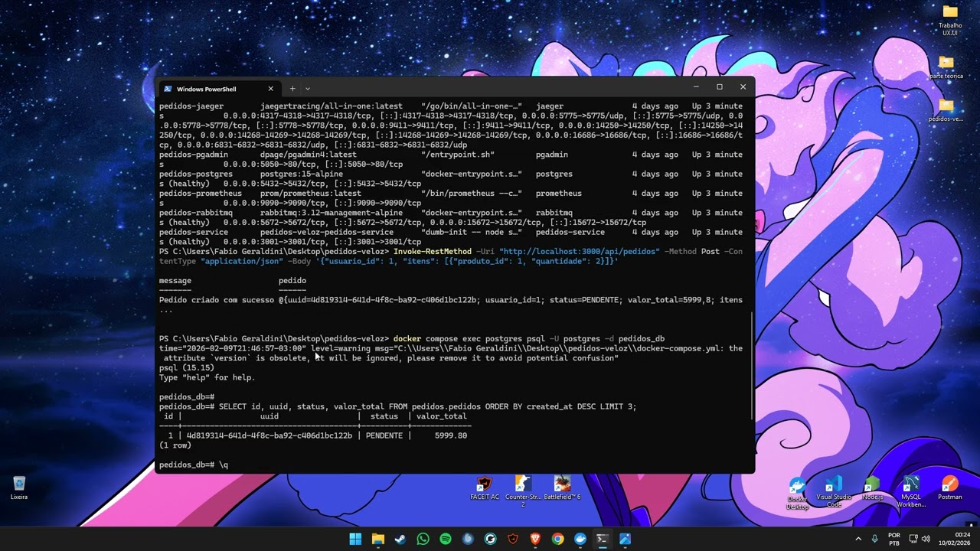Click the pedidos-postgres container name

click(196, 174)
